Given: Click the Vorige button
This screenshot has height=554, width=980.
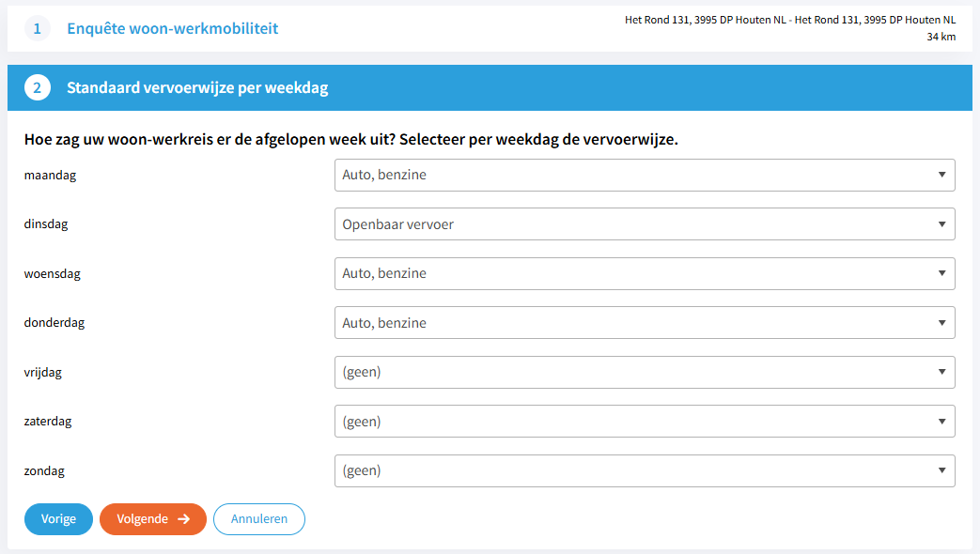Looking at the screenshot, I should tap(58, 519).
